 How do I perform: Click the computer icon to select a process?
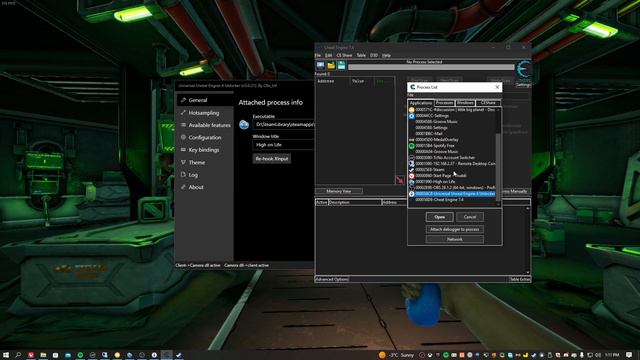[x=320, y=65]
